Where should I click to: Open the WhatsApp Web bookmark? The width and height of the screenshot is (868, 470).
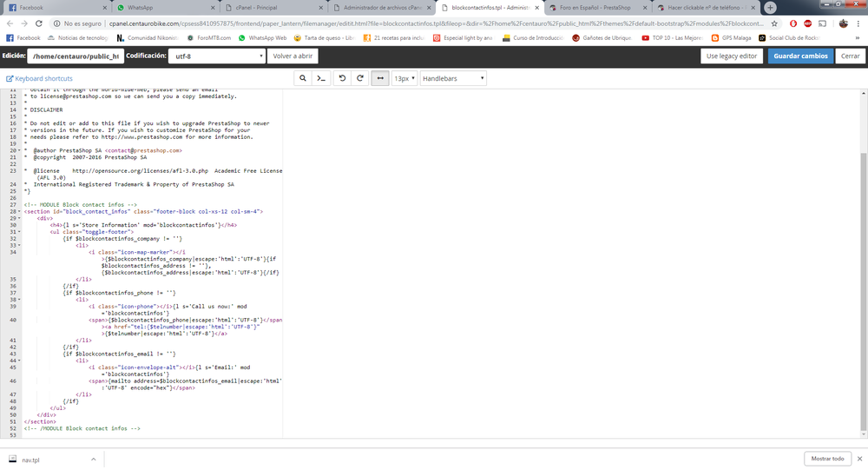click(x=262, y=37)
